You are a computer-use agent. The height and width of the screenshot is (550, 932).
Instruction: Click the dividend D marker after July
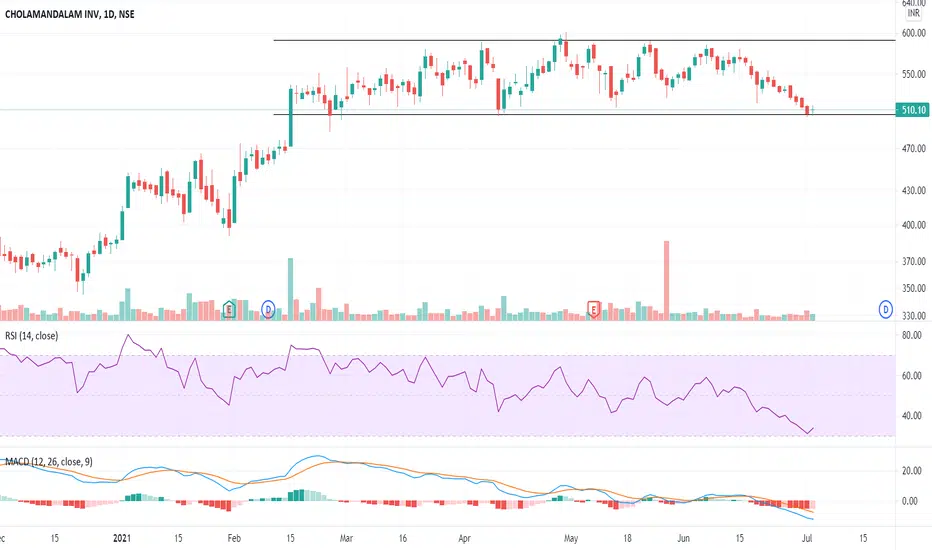pos(886,309)
